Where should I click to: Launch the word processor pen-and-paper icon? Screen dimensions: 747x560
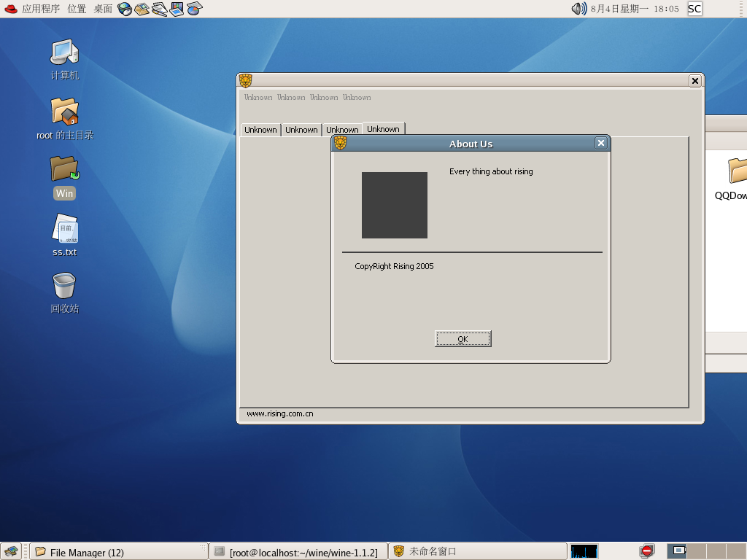coord(159,9)
